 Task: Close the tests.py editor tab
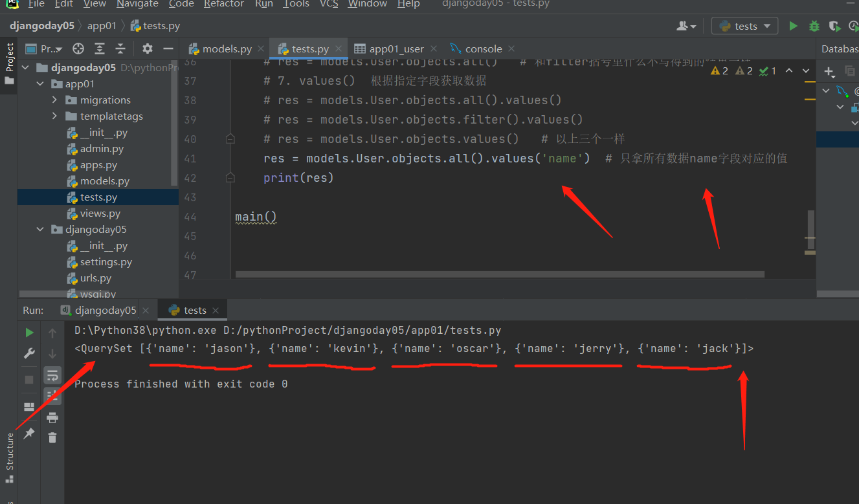tap(339, 49)
